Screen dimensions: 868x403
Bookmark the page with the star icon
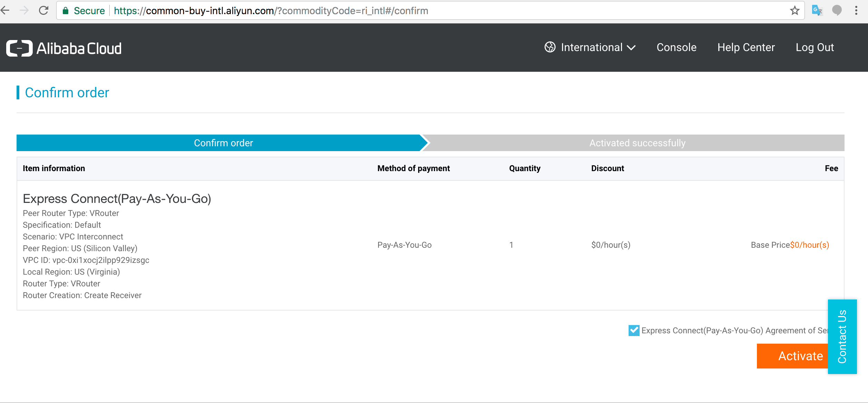click(x=795, y=11)
